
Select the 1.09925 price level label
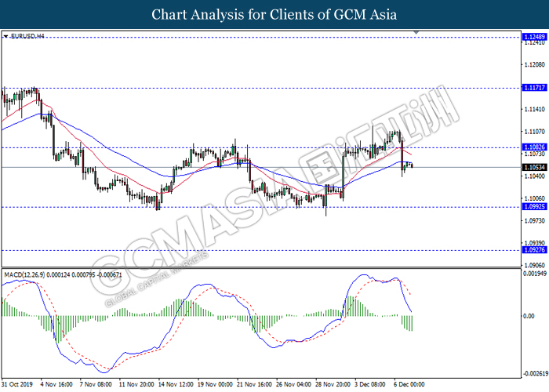(x=534, y=206)
